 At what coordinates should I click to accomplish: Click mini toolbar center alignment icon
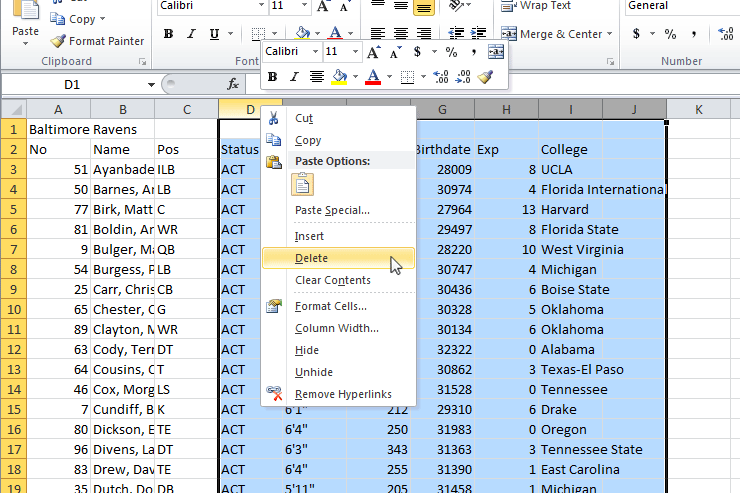click(317, 76)
